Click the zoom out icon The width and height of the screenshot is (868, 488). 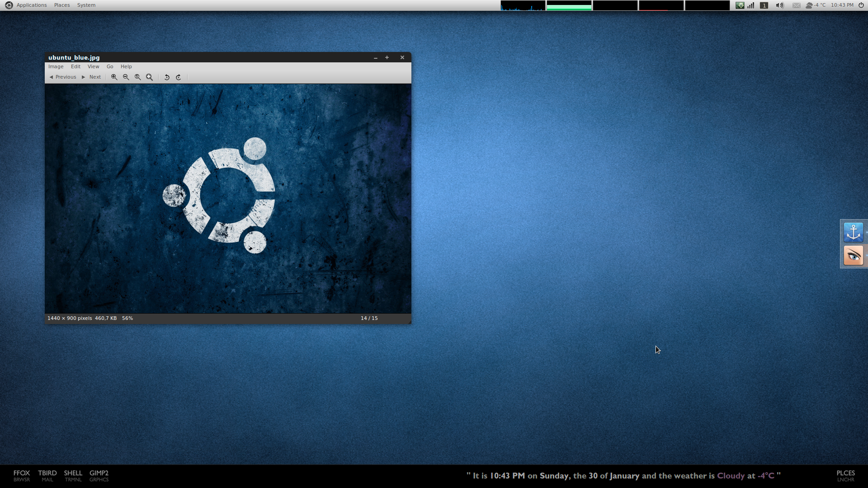point(126,77)
